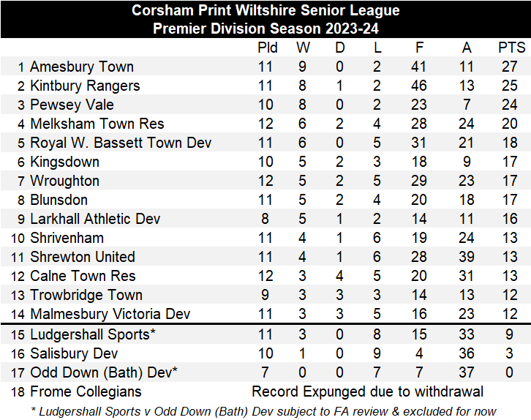Viewport: 531px width, 420px height.
Task: Select the W column header
Action: (x=303, y=48)
